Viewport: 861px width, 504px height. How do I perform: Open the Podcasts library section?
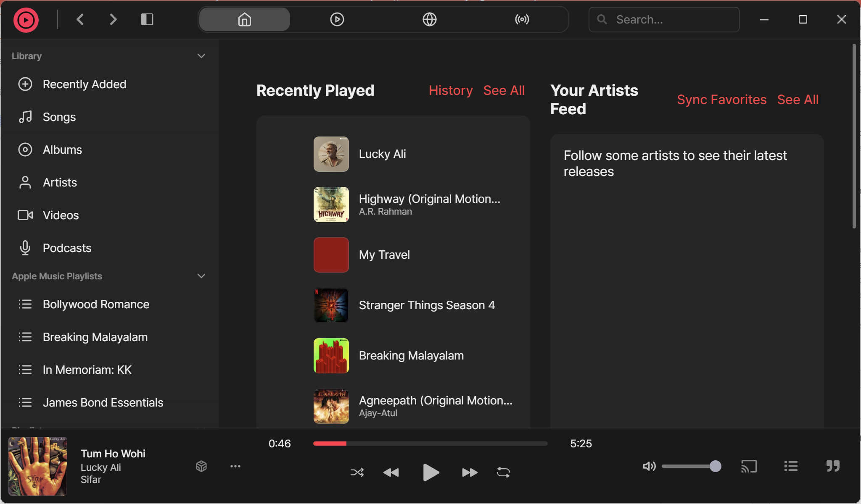point(67,248)
